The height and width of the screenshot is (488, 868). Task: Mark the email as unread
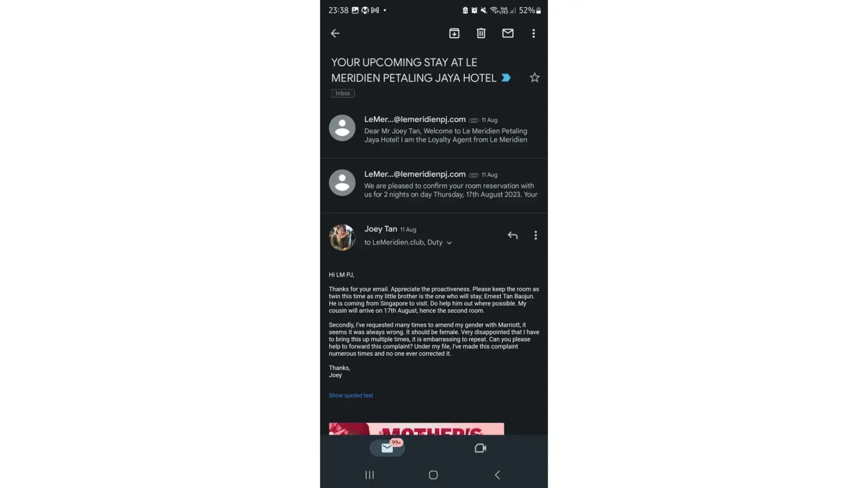coord(508,33)
